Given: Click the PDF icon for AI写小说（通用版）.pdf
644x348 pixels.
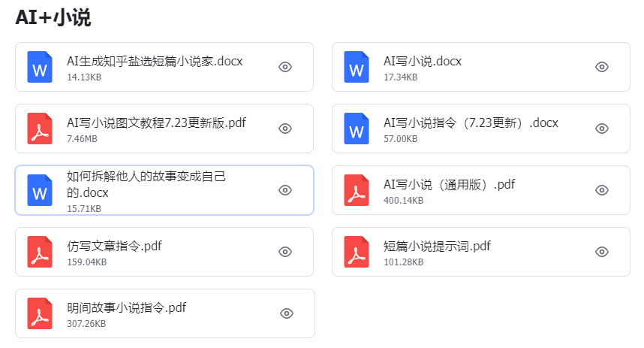Looking at the screenshot, I should [x=357, y=190].
